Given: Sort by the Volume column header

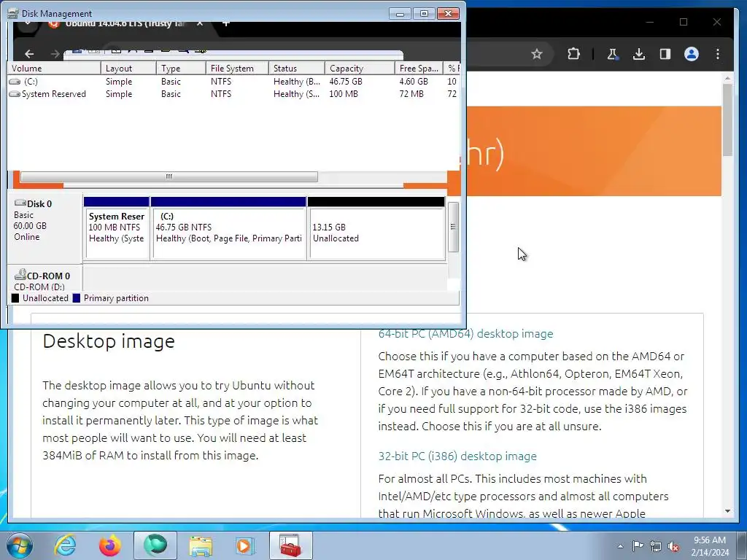Looking at the screenshot, I should [x=54, y=68].
